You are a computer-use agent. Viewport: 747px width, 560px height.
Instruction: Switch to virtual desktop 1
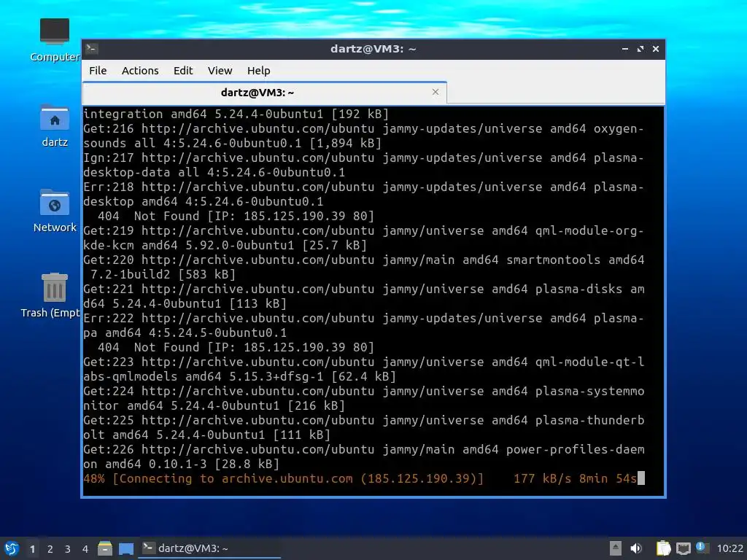pos(32,549)
